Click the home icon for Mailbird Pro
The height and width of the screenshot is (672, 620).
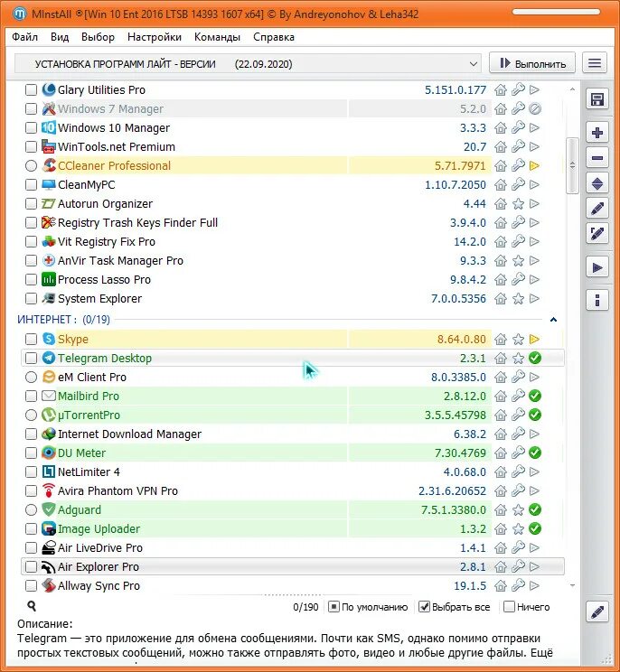tap(501, 396)
